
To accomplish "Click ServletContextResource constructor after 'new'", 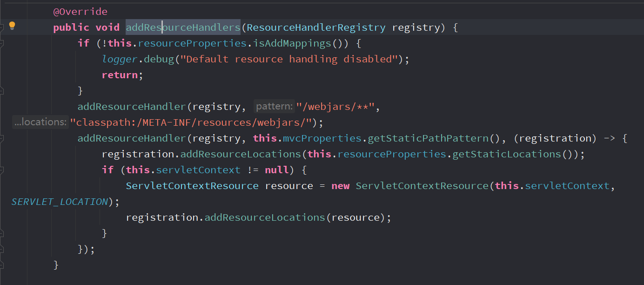I will click(x=422, y=186).
